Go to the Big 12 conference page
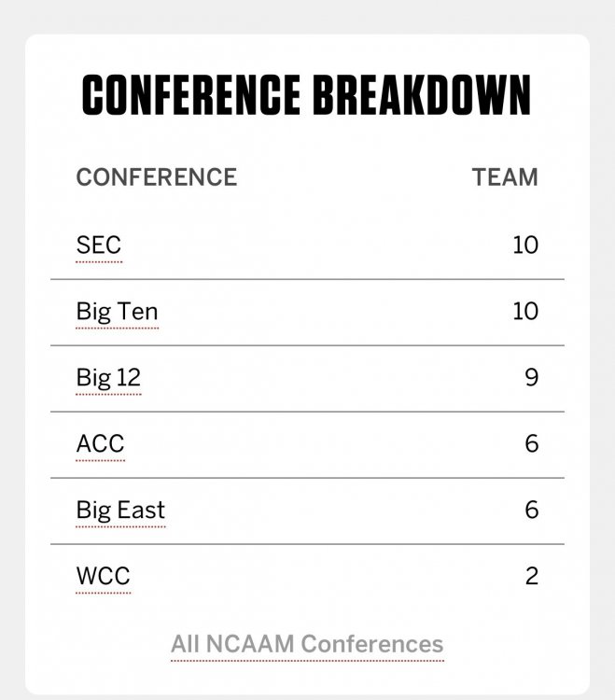Screen dimensions: 615x700 pyautogui.click(x=108, y=378)
